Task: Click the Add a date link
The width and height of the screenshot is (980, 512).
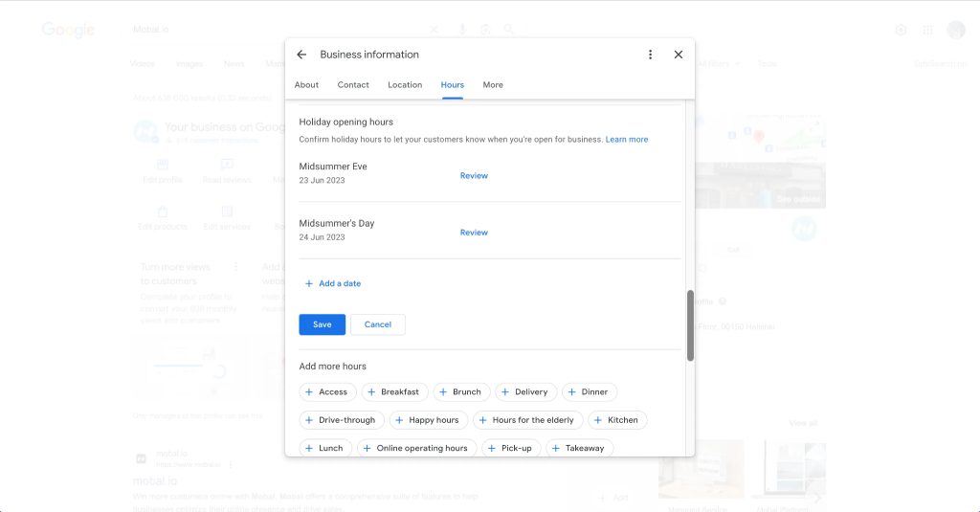Action: (332, 283)
